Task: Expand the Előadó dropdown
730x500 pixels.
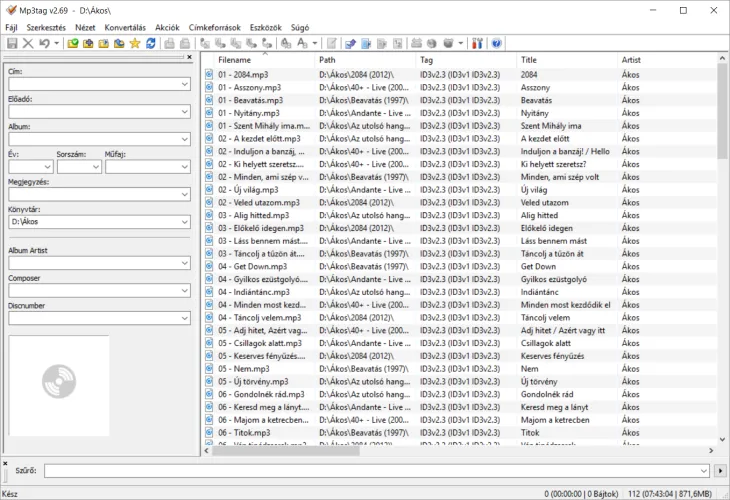Action: tap(184, 112)
